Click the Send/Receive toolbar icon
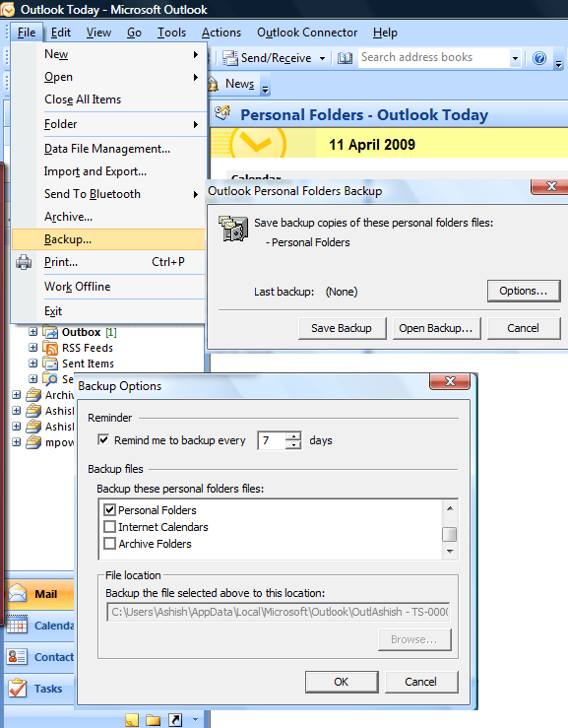Screen dimensions: 568x728 point(230,58)
